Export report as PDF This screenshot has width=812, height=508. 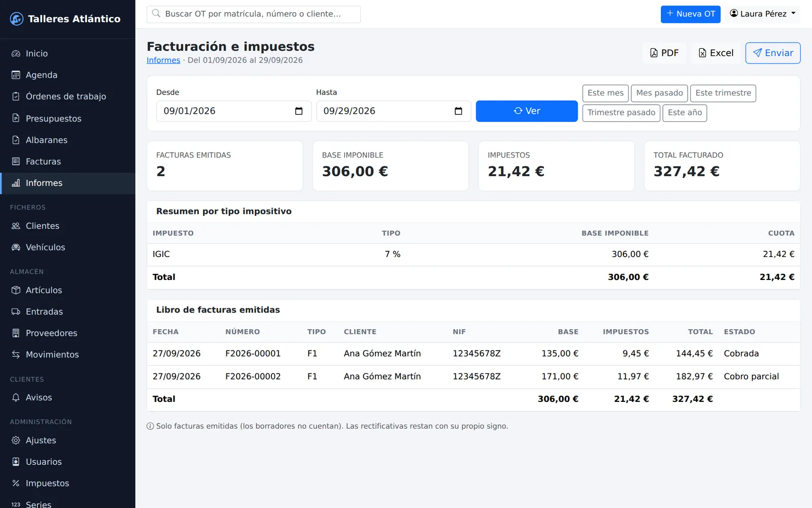point(664,53)
